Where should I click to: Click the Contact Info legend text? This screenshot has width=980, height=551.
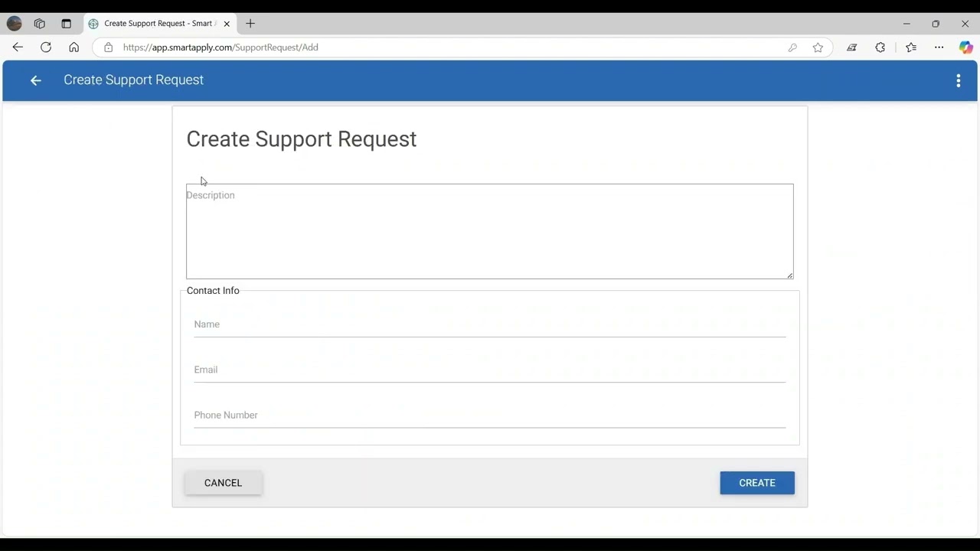213,291
